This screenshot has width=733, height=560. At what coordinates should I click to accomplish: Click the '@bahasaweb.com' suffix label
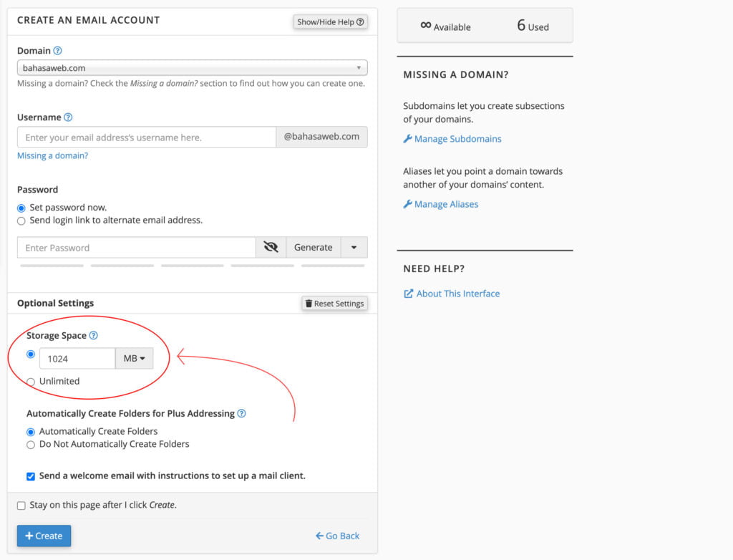(321, 137)
